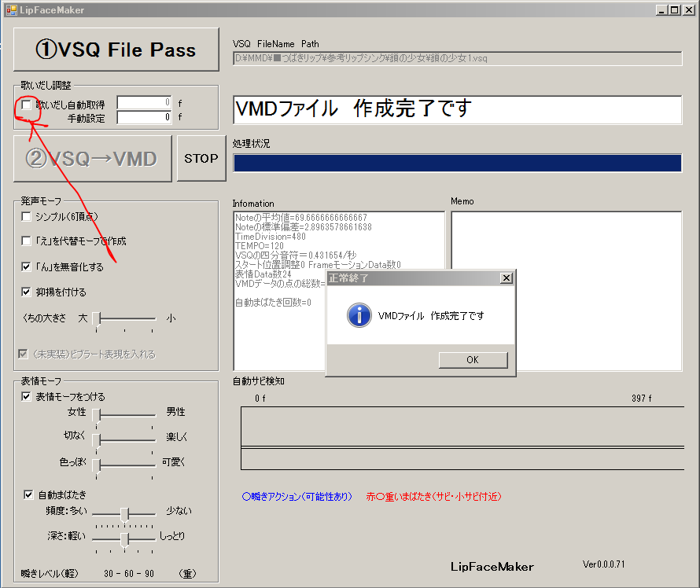The height and width of the screenshot is (588, 700).
Task: Click the くちの大きさ slider thumb
Action: pyautogui.click(x=97, y=320)
